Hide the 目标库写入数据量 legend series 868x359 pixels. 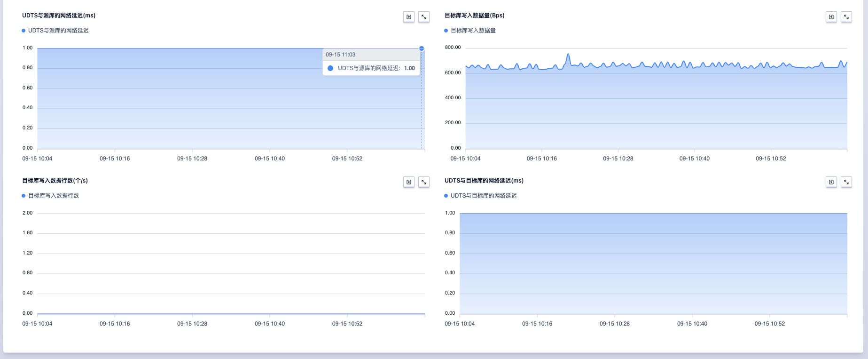click(473, 31)
